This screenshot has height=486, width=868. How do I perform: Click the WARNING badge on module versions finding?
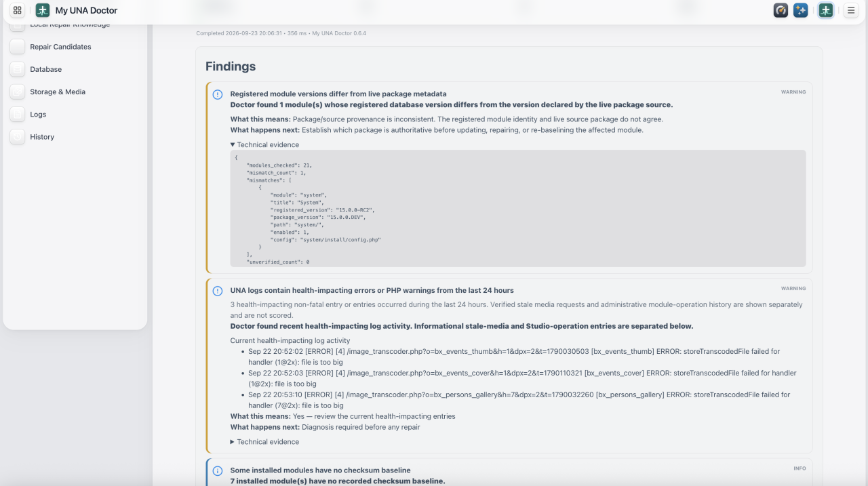793,92
